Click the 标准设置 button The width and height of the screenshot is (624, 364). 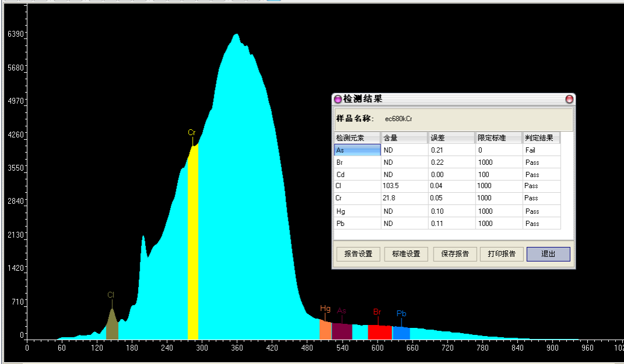406,254
